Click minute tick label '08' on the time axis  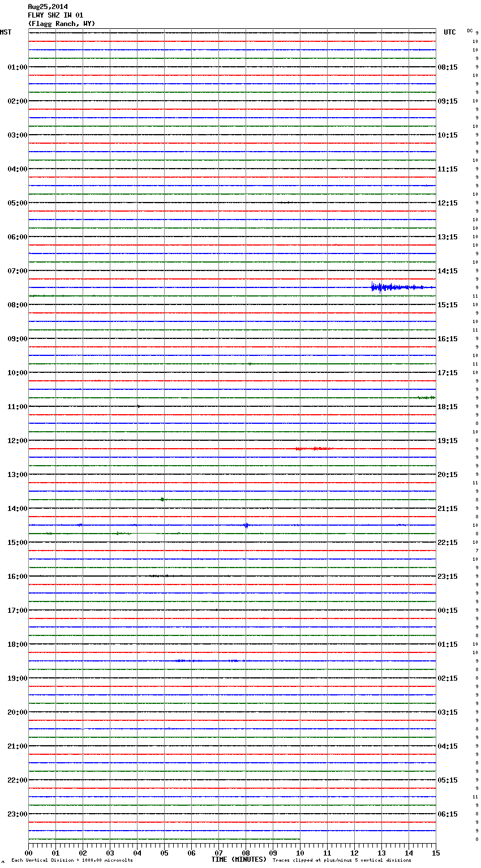246,853
